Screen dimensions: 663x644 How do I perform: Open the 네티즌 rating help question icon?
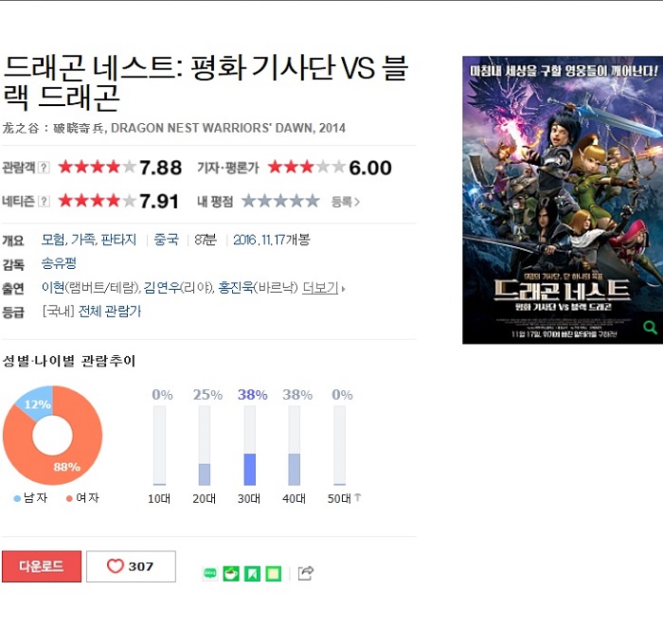[44, 202]
